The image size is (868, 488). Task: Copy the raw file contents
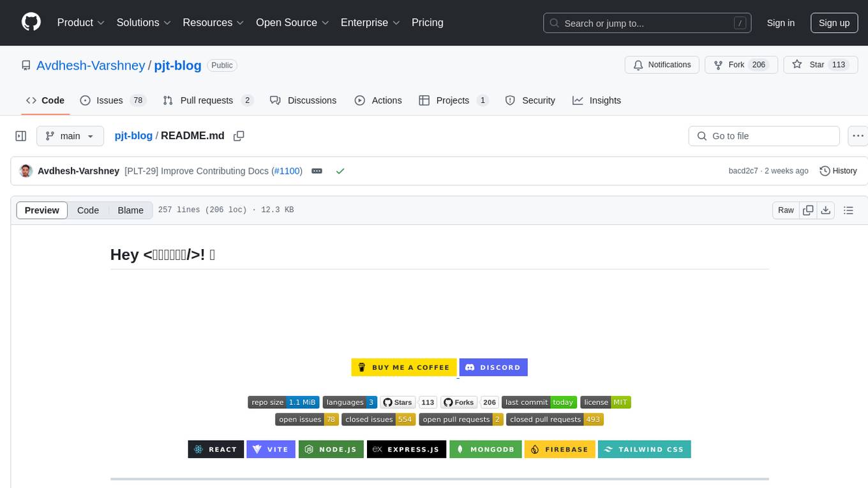808,210
